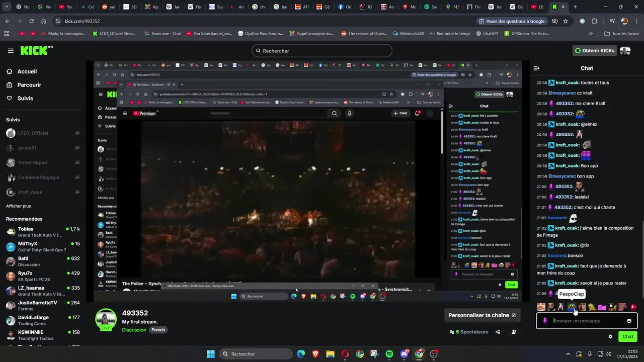Click in the Rechercher search field
Viewport: 644px width, 362px height.
(x=322, y=51)
